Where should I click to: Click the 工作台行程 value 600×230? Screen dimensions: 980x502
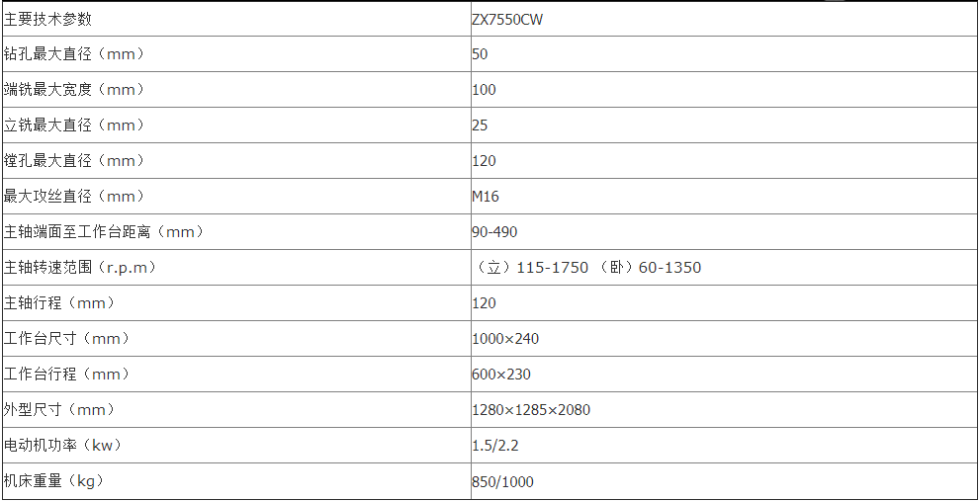click(x=501, y=375)
